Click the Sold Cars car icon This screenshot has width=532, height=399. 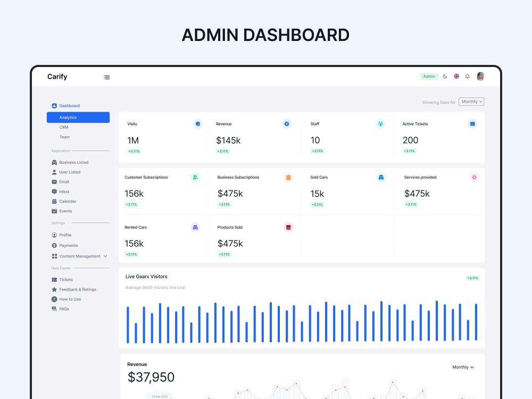(381, 177)
